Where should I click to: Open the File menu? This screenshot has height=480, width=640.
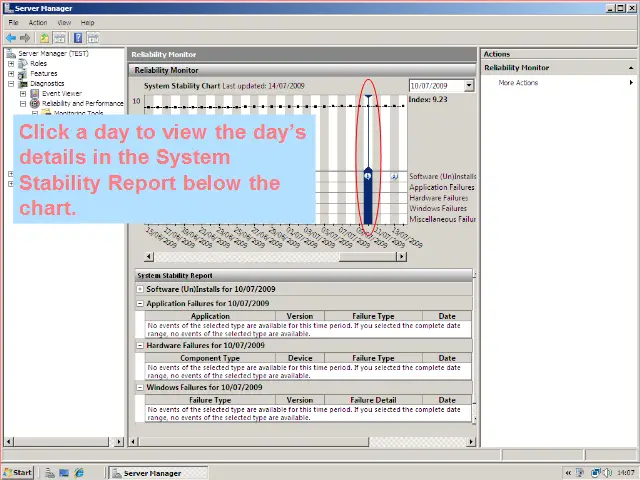coord(13,22)
